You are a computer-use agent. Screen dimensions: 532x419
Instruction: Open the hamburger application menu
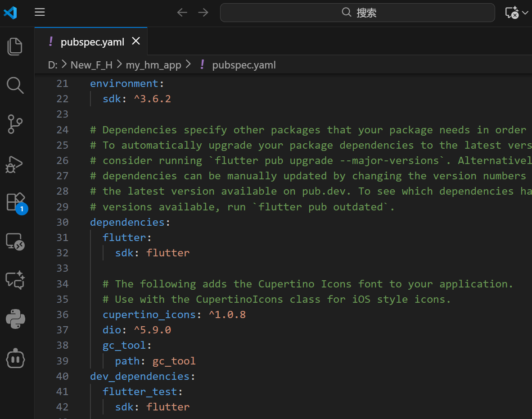(40, 12)
